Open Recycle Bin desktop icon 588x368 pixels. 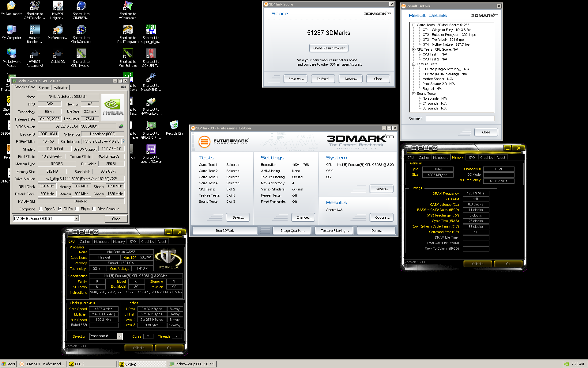click(x=174, y=128)
